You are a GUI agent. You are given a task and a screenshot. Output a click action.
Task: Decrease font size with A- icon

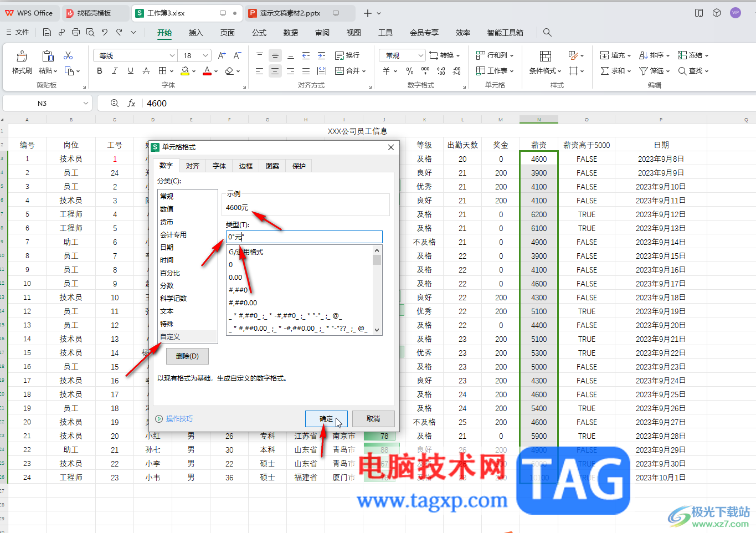tap(237, 55)
